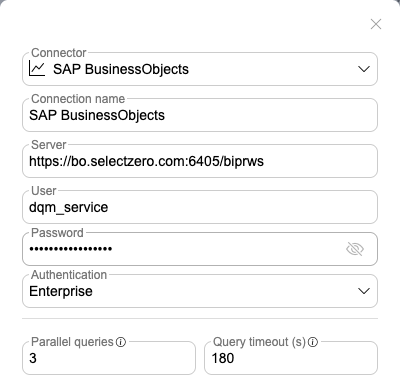Viewport: 400px width, 375px height.
Task: Click the Connector label text
Action: coord(59,53)
